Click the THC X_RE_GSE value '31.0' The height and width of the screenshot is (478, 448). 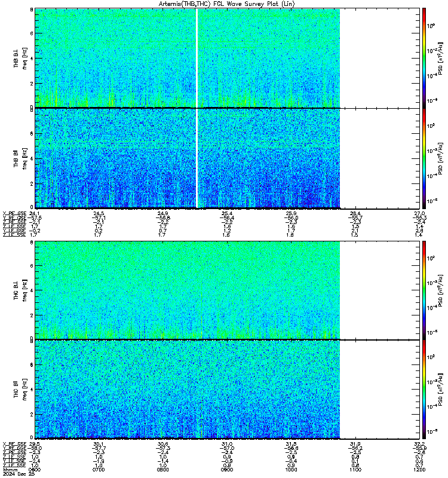tap(227, 444)
